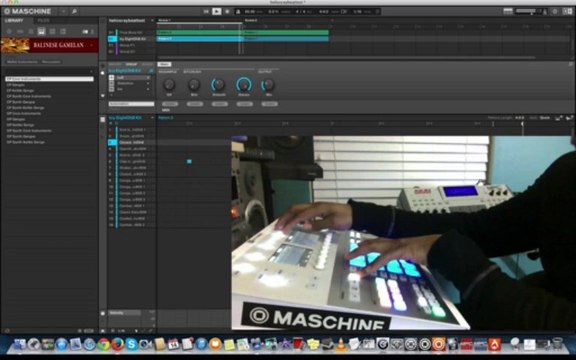
Task: Select the second library type icon (Groups)
Action: [20, 32]
